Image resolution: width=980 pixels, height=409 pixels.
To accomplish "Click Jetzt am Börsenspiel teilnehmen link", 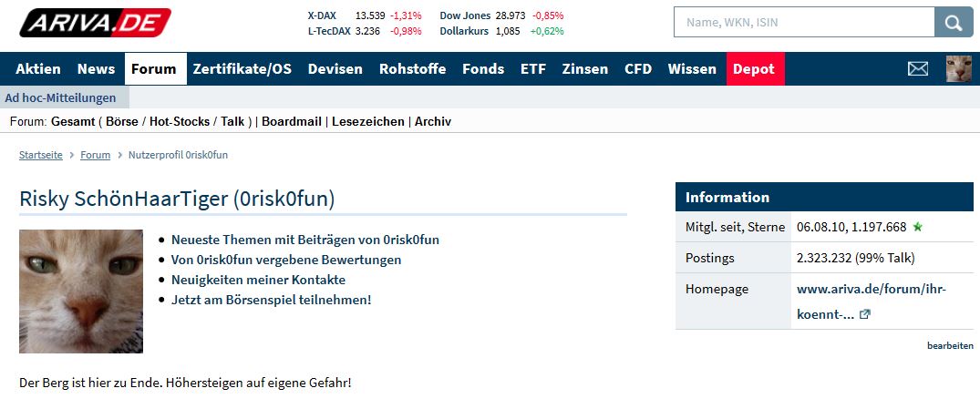I will pyautogui.click(x=272, y=300).
